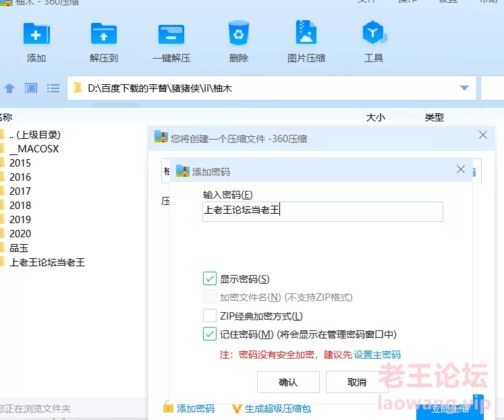
Task: Click the 取消 cancel button
Action: pos(357,382)
